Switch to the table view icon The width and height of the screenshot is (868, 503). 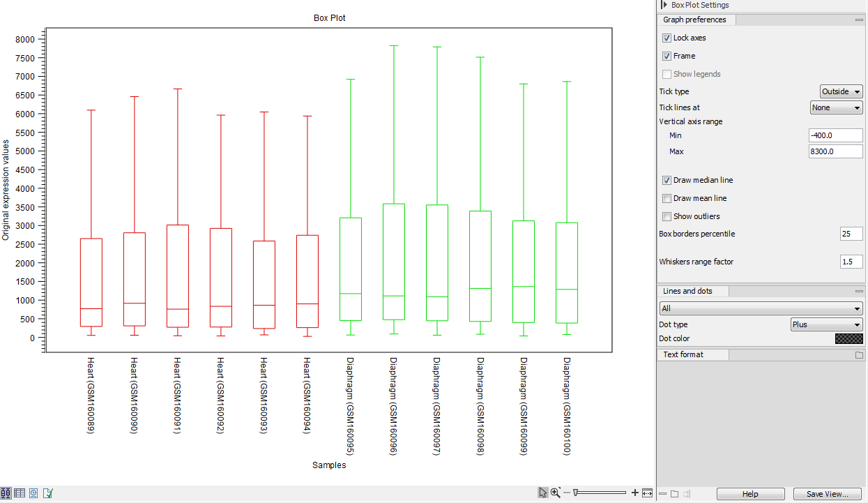click(20, 493)
